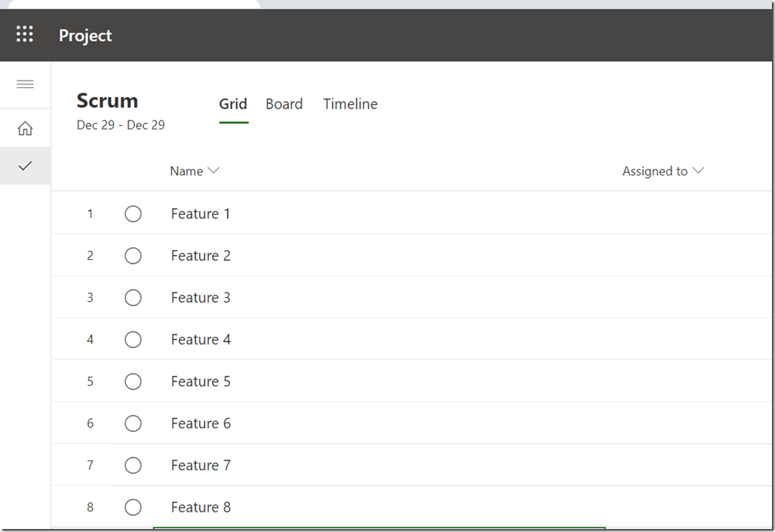This screenshot has width=775, height=532.
Task: Select the Grid tab
Action: click(x=233, y=104)
